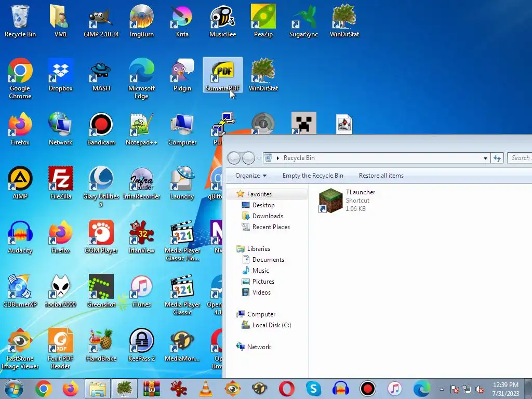Image resolution: width=532 pixels, height=399 pixels.
Task: Select the TLauncher shortcut in Recycle Bin
Action: (348, 200)
